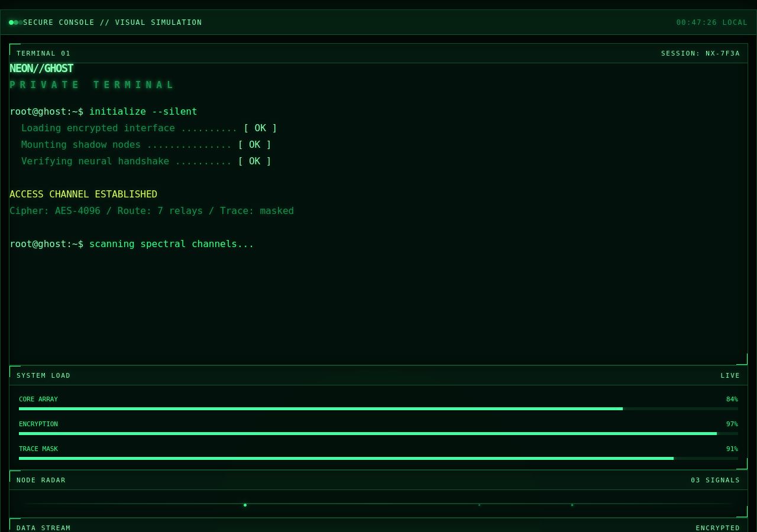Click 'Mounting shadow nodes' line
757x532 pixels.
pos(146,145)
